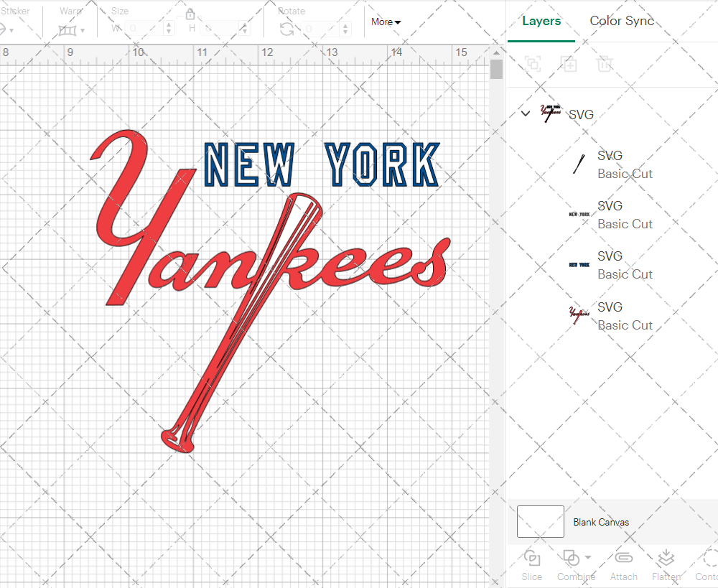Click the top SVG group label

581,114
